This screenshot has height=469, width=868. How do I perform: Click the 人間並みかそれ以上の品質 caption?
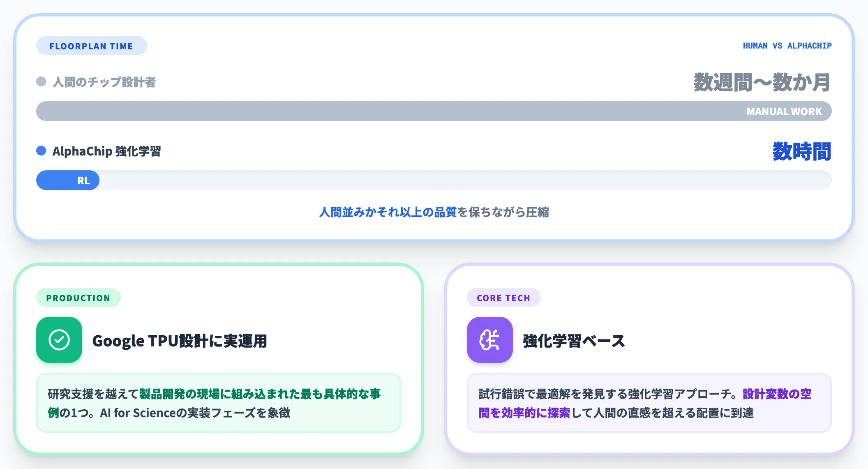(x=388, y=212)
